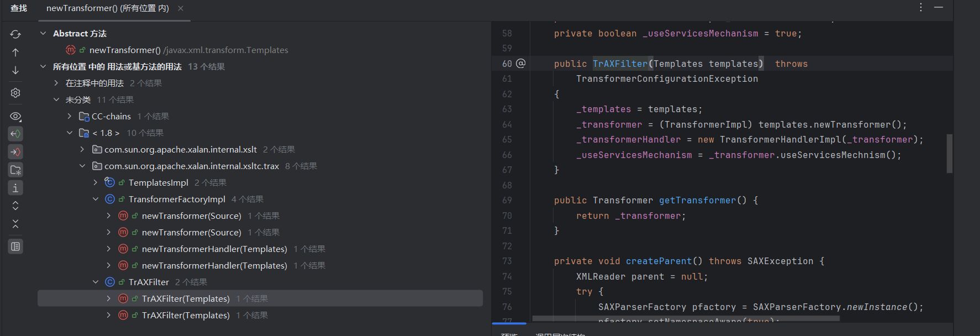
Task: Open the find usages settings gear
Action: tap(15, 93)
